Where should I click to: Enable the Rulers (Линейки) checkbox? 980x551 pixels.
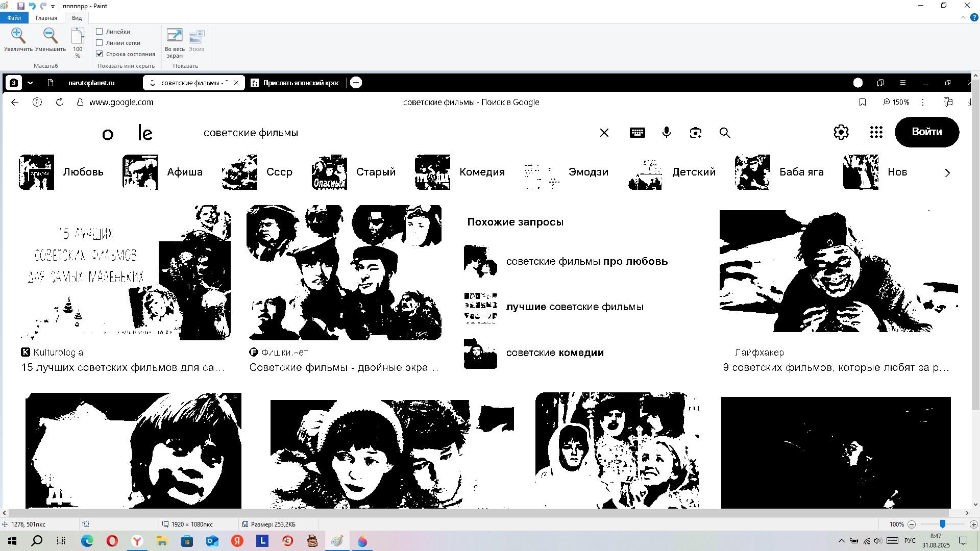point(100,32)
